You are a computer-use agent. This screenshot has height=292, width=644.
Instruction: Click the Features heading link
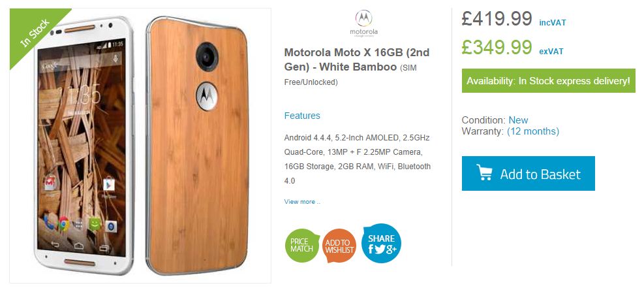tap(302, 116)
